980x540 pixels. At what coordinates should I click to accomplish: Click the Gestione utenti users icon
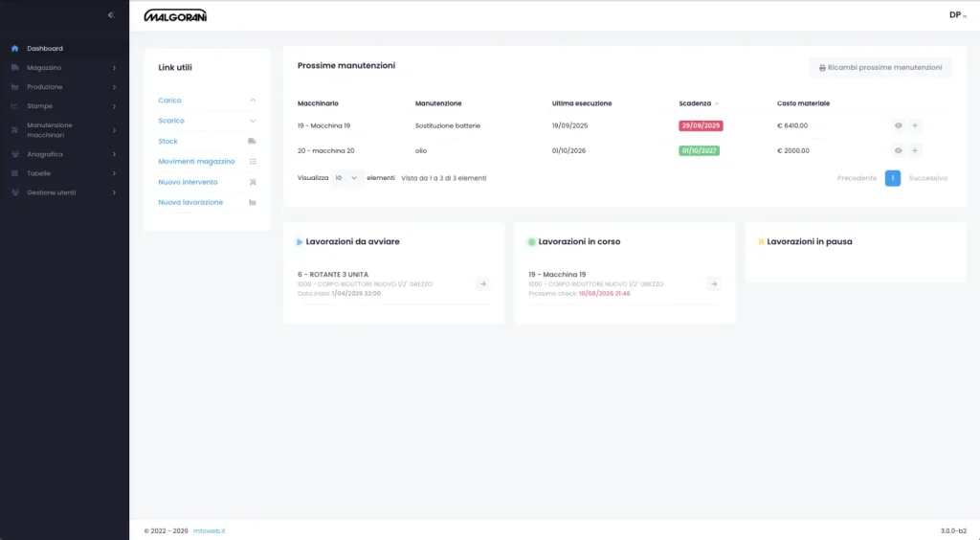point(15,192)
